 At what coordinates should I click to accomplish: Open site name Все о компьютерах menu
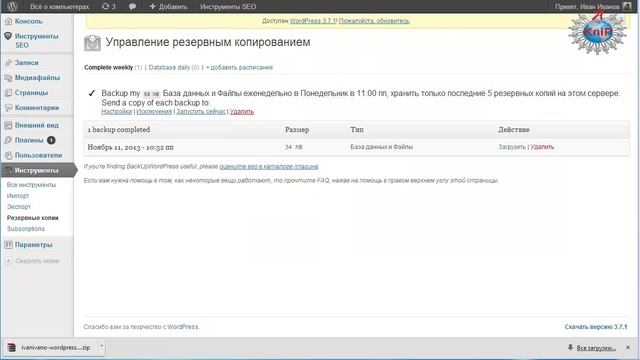point(60,7)
